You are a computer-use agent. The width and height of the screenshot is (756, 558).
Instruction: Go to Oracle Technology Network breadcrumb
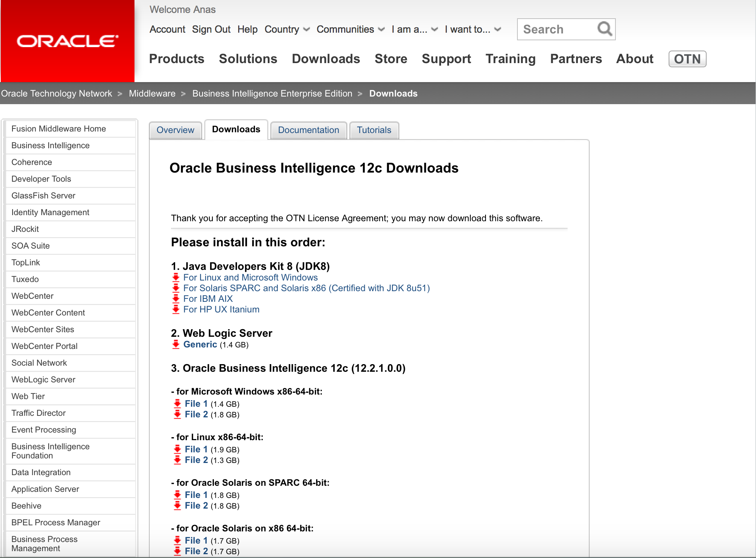coord(57,94)
